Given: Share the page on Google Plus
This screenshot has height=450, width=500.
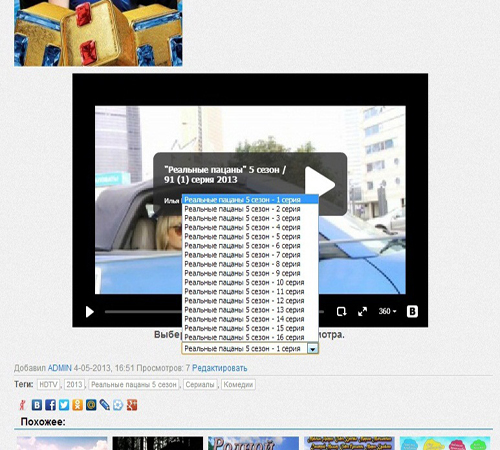Looking at the screenshot, I should [x=132, y=405].
